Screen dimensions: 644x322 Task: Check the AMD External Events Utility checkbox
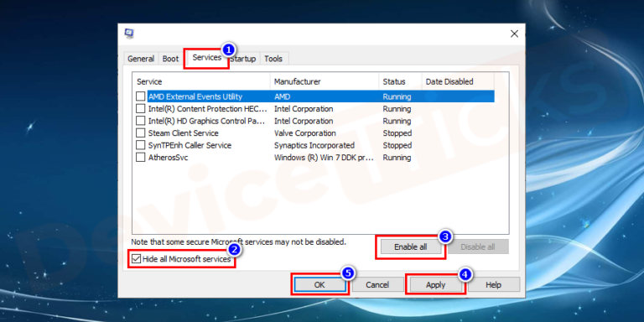click(141, 96)
